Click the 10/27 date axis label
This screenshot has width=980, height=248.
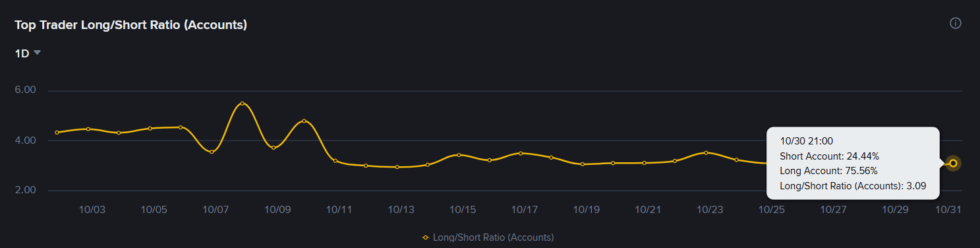(x=834, y=209)
